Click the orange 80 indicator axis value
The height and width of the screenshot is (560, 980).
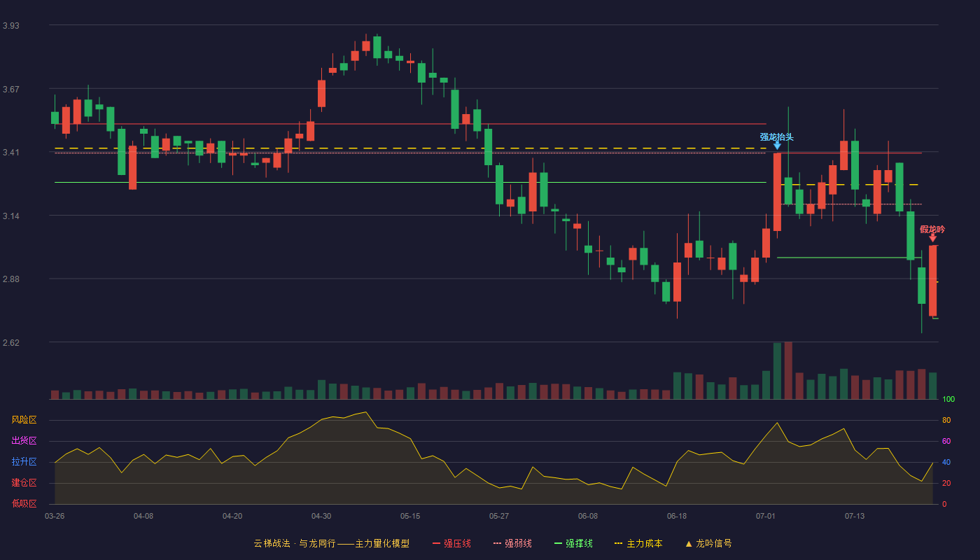[x=946, y=420]
